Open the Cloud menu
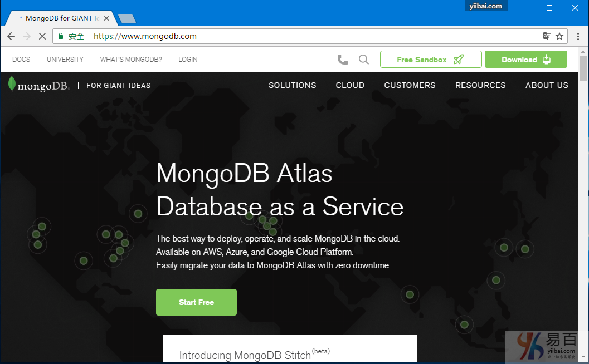This screenshot has height=364, width=589. tap(350, 85)
